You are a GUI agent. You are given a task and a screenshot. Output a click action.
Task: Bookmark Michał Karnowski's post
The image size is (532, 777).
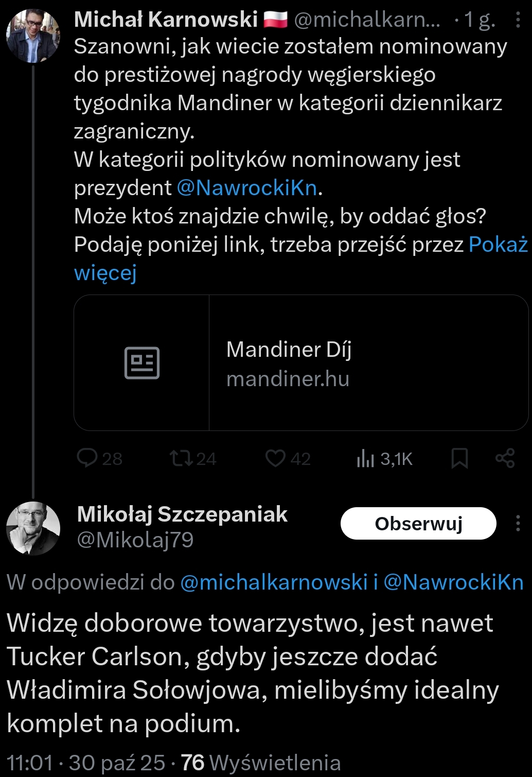(459, 458)
